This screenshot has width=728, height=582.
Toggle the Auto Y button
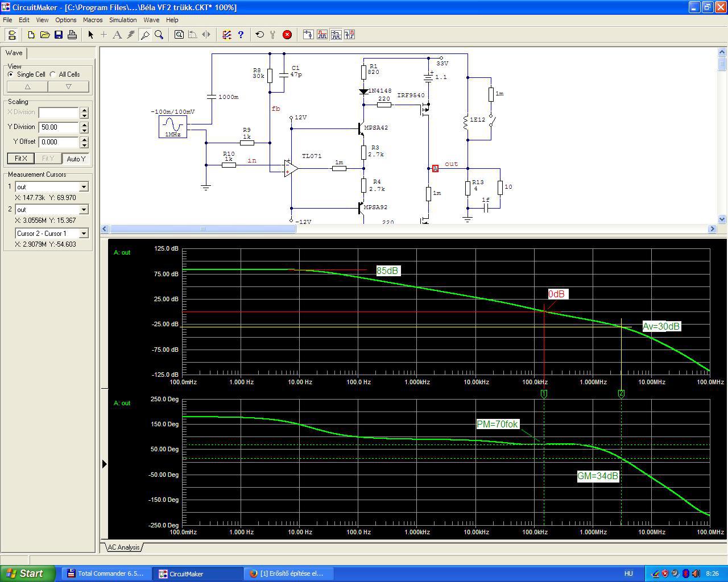tap(76, 159)
